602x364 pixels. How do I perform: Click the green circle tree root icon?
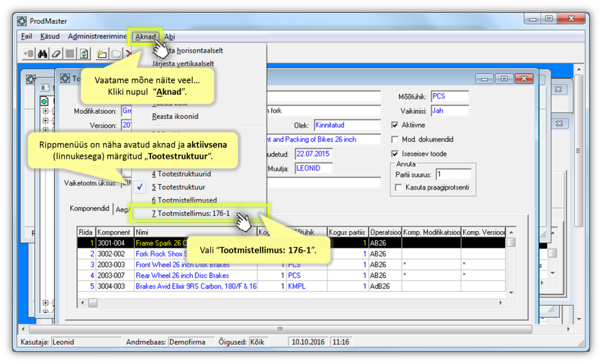tap(44, 101)
